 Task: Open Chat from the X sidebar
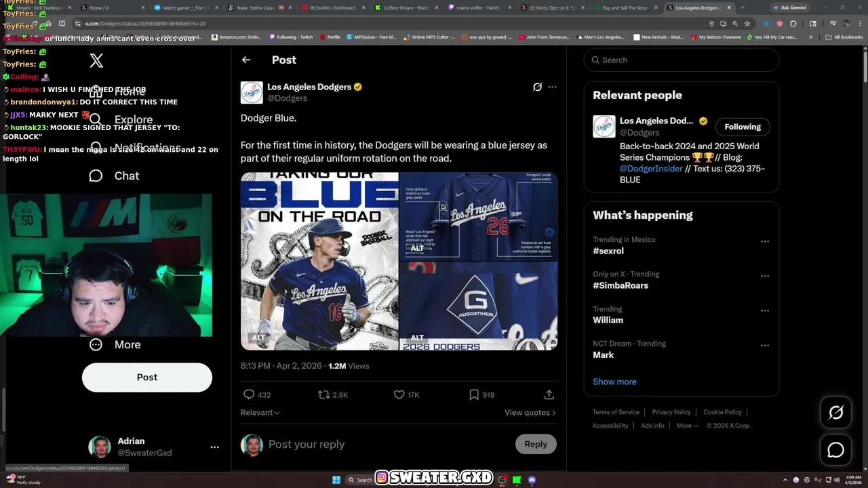(x=114, y=176)
